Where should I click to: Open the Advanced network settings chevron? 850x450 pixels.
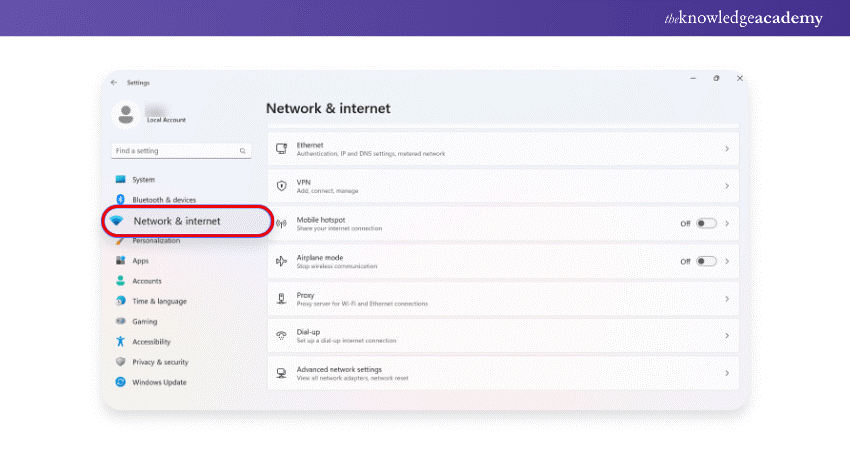tap(727, 373)
